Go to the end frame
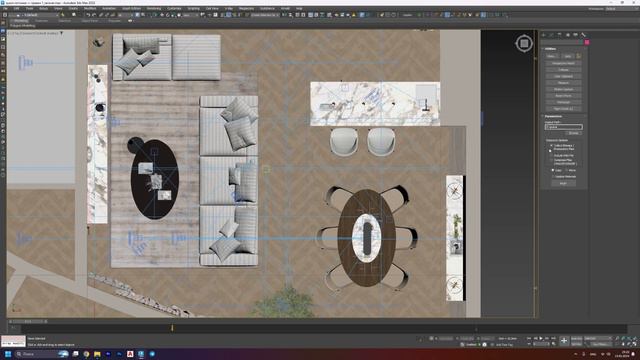The width and height of the screenshot is (640, 360). pos(553,338)
